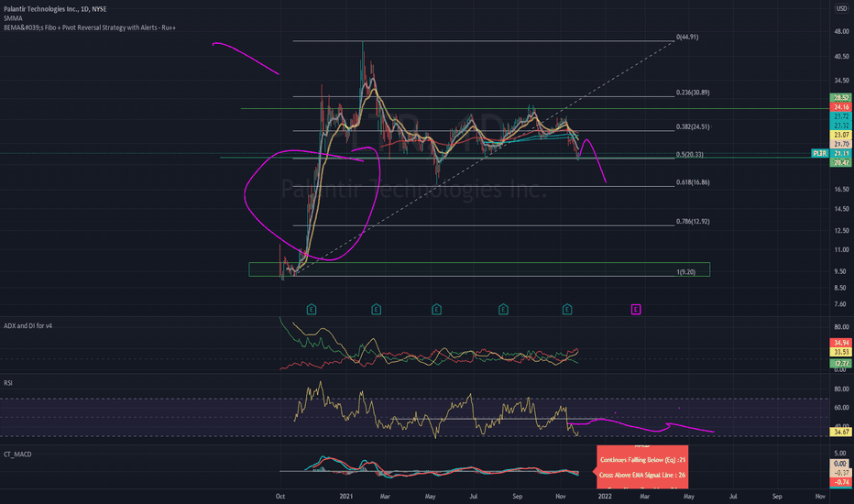This screenshot has width=854, height=504.
Task: Click the 8.50 price axis tick
Action: tap(841, 287)
